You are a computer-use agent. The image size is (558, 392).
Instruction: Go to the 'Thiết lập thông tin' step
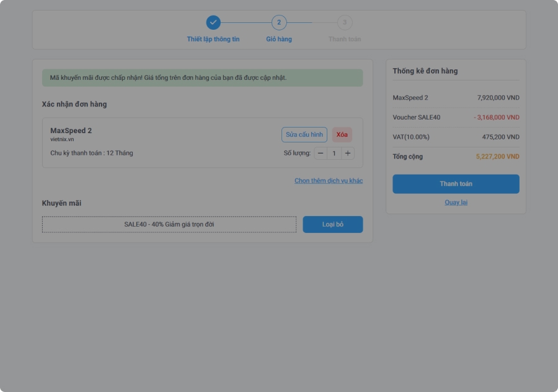[213, 39]
